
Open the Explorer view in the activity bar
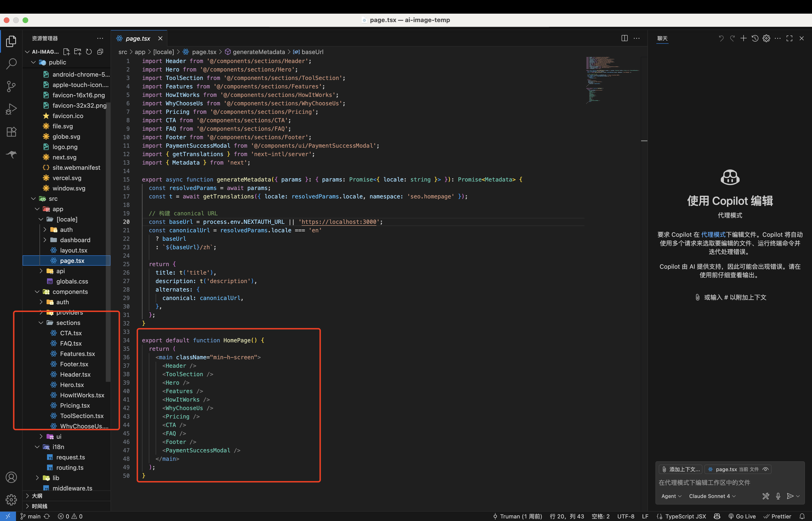[11, 41]
